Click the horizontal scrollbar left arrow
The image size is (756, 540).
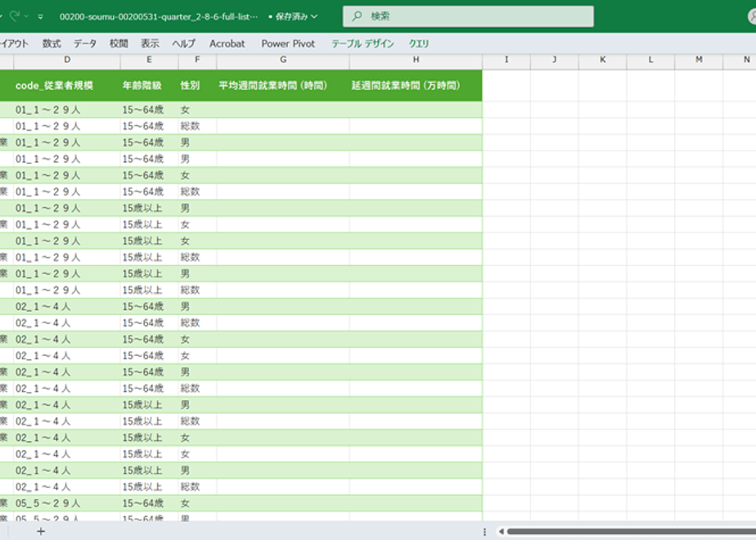pos(502,532)
